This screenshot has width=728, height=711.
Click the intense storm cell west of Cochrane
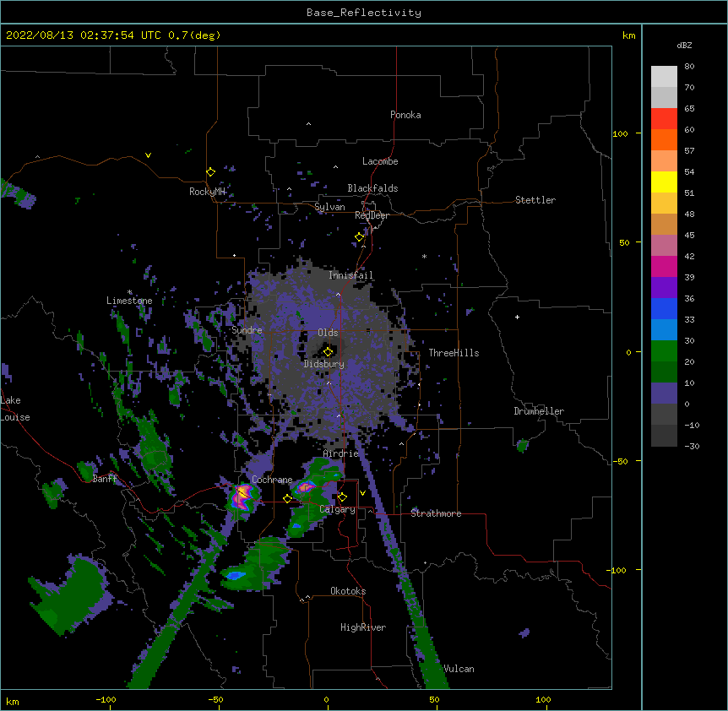242,497
